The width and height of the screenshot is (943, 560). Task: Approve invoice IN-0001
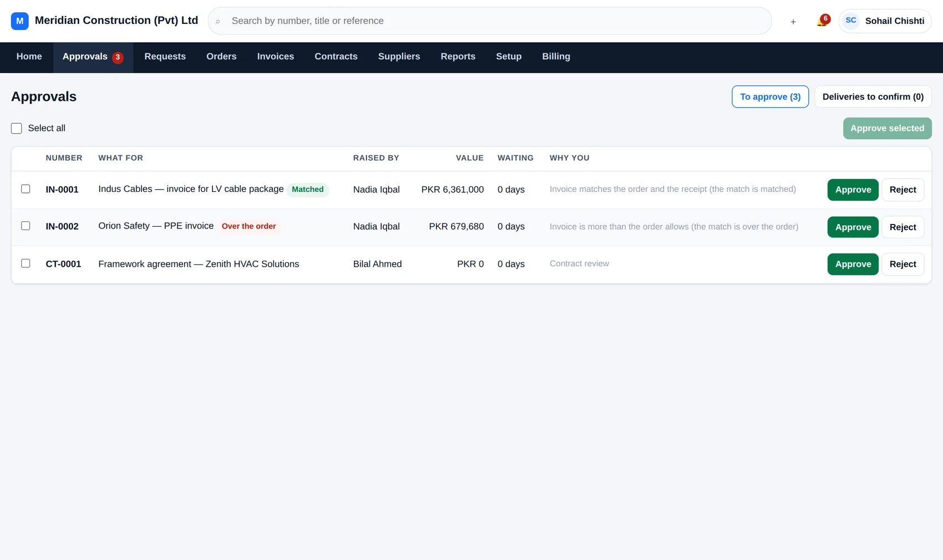[x=853, y=190]
